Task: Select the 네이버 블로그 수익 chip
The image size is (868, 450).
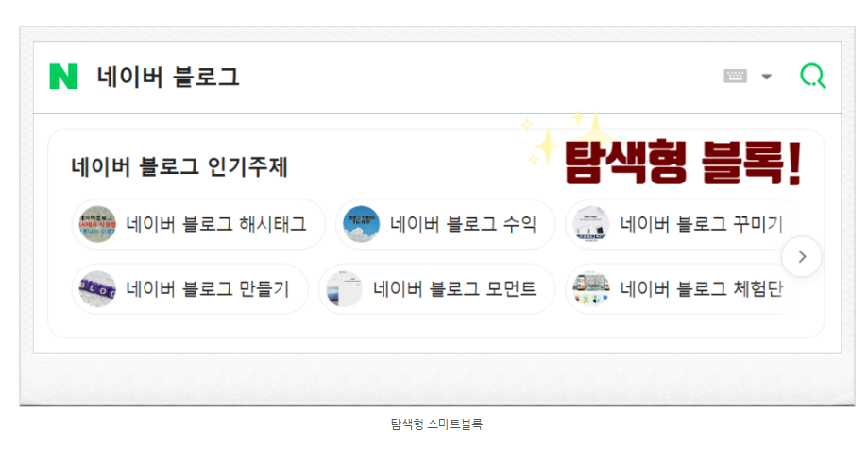Action: (x=445, y=224)
